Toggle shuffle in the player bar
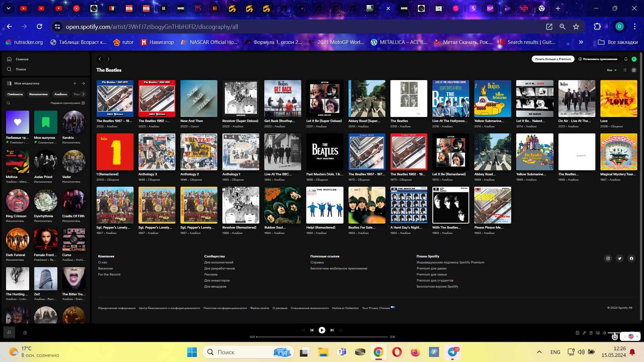This screenshot has height=362, width=644. tap(304, 330)
